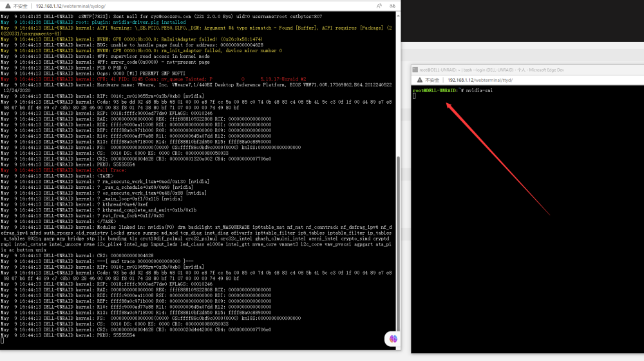
Task: Click the "kthread+0xe4/0xef" trace line
Action: click(74, 204)
